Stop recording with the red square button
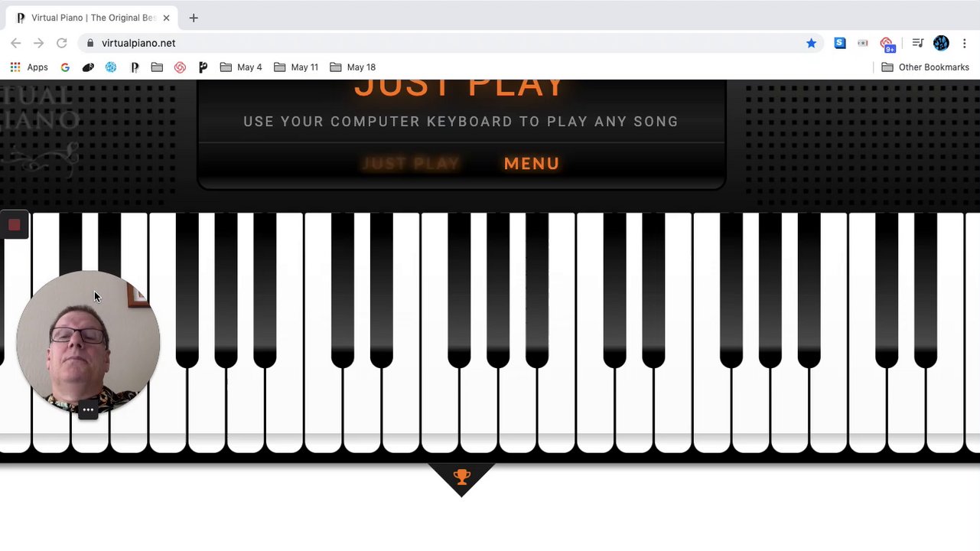Image resolution: width=980 pixels, height=551 pixels. tap(14, 225)
